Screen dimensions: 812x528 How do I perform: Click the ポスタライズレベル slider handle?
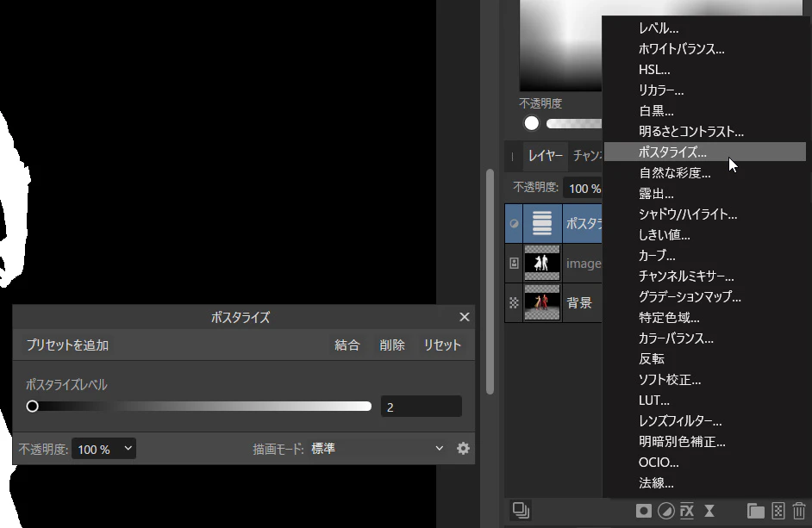tap(32, 407)
